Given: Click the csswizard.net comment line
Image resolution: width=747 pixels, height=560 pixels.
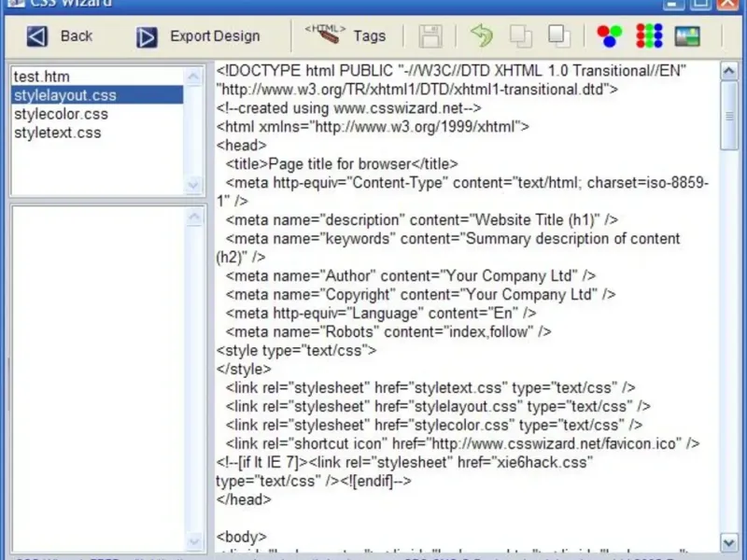Looking at the screenshot, I should coord(348,108).
